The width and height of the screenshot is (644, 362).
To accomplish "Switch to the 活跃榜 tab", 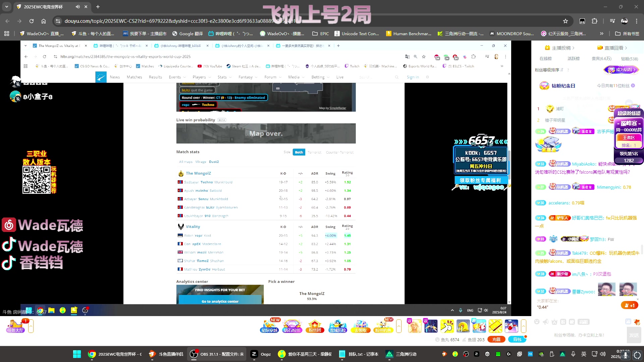I will pyautogui.click(x=574, y=59).
